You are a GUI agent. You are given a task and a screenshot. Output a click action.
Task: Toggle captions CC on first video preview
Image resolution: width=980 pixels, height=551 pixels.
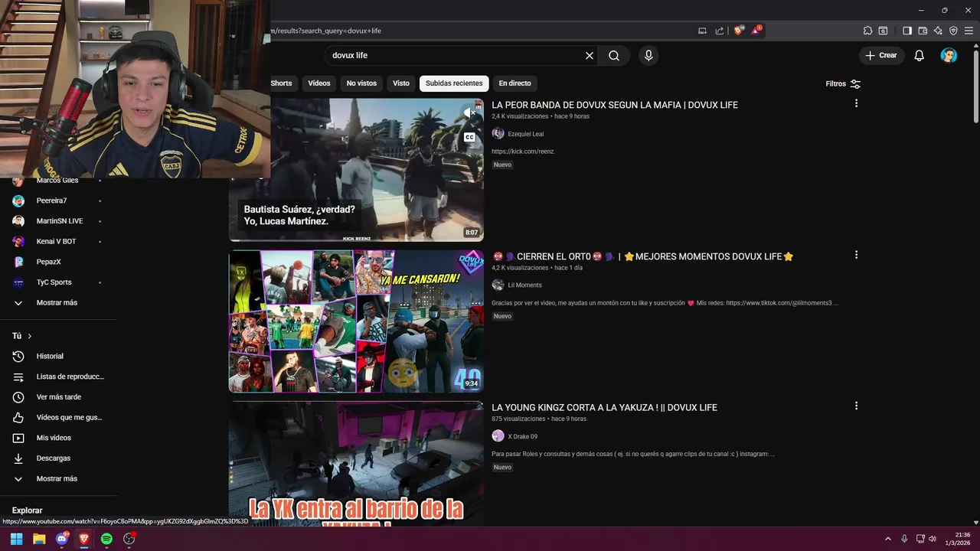(x=469, y=138)
